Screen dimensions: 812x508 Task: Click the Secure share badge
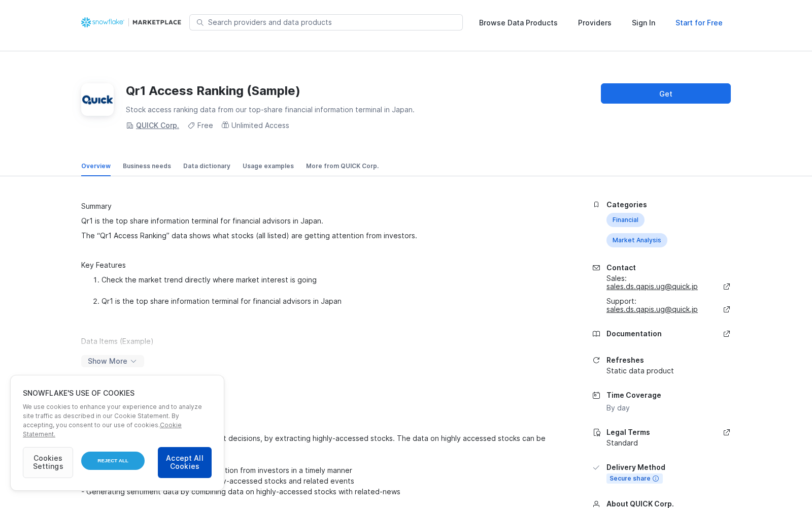(634, 479)
